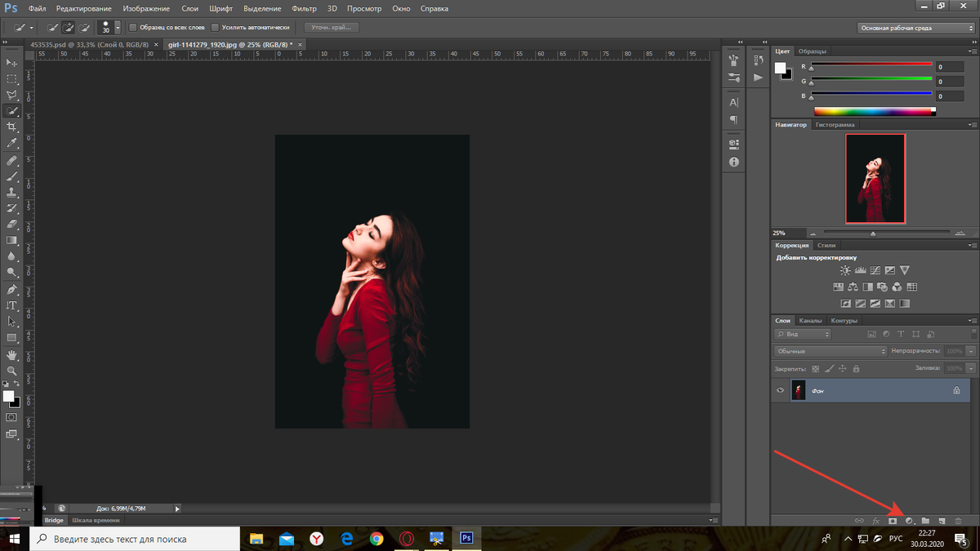Expand the workspace selector 'Основная рабочая среда'
The width and height of the screenshot is (980, 551).
coord(915,28)
